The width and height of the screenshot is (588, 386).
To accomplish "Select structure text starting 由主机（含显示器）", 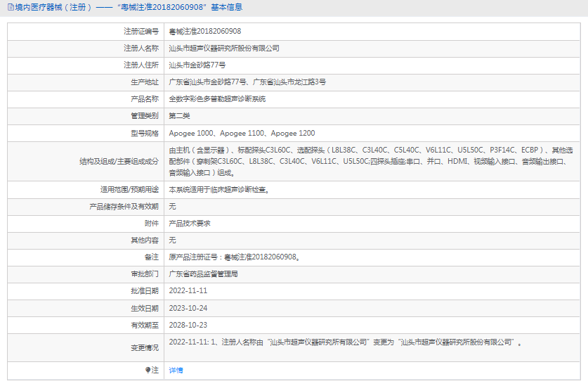I will coord(371,162).
